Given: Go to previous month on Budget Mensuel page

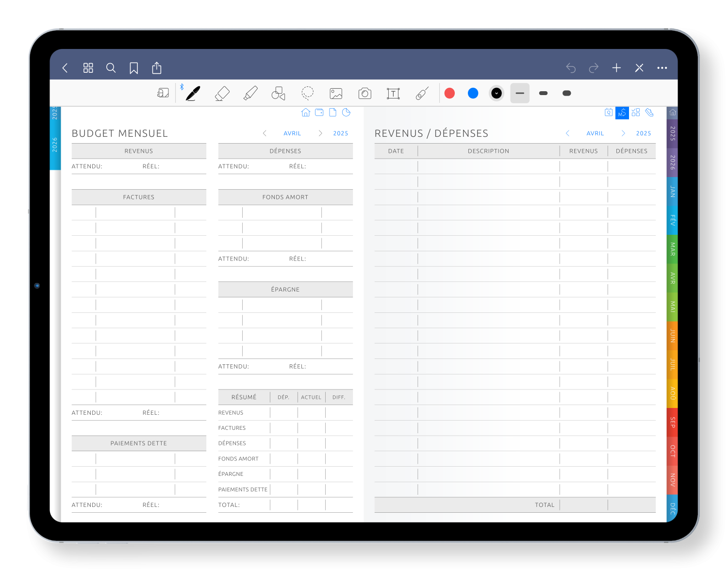Looking at the screenshot, I should click(265, 133).
